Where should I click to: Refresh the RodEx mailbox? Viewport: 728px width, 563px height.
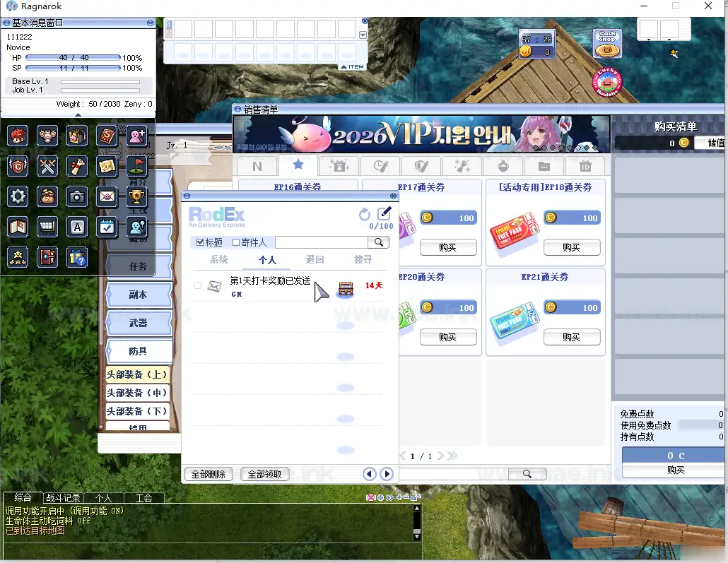pyautogui.click(x=365, y=214)
